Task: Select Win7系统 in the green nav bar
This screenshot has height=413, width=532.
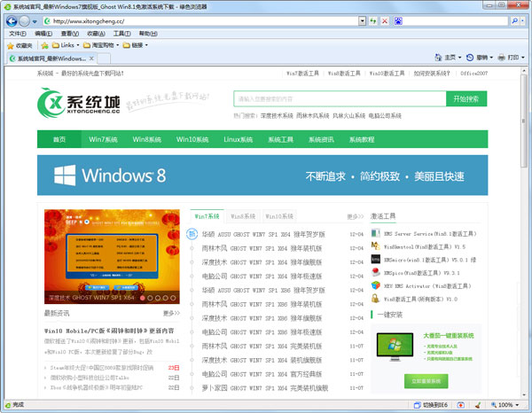Action: 103,139
